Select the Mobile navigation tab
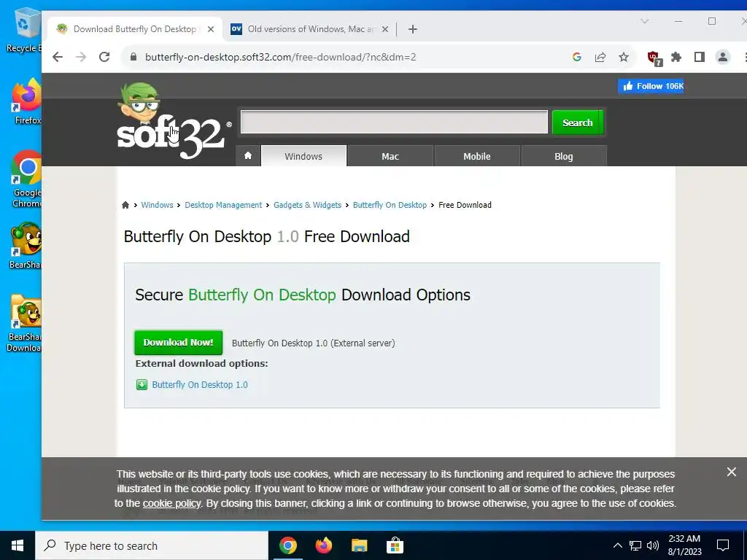The width and height of the screenshot is (747, 560). 477,156
